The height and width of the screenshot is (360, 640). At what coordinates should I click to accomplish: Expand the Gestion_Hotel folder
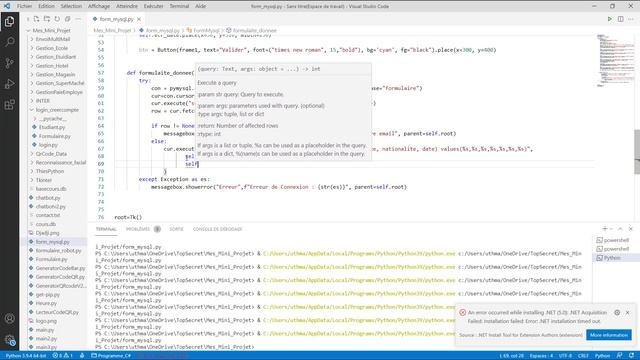pyautogui.click(x=52, y=66)
